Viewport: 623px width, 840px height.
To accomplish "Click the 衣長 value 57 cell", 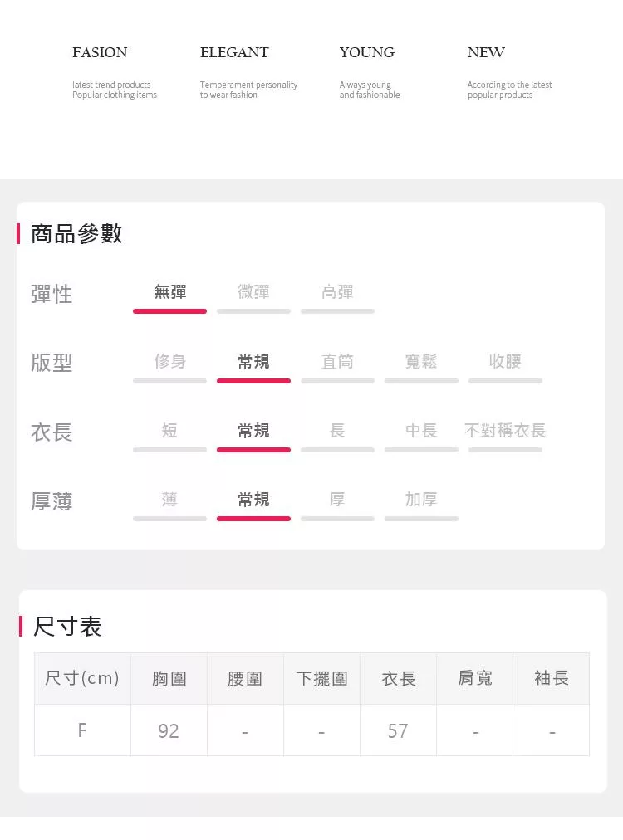I will [x=398, y=730].
